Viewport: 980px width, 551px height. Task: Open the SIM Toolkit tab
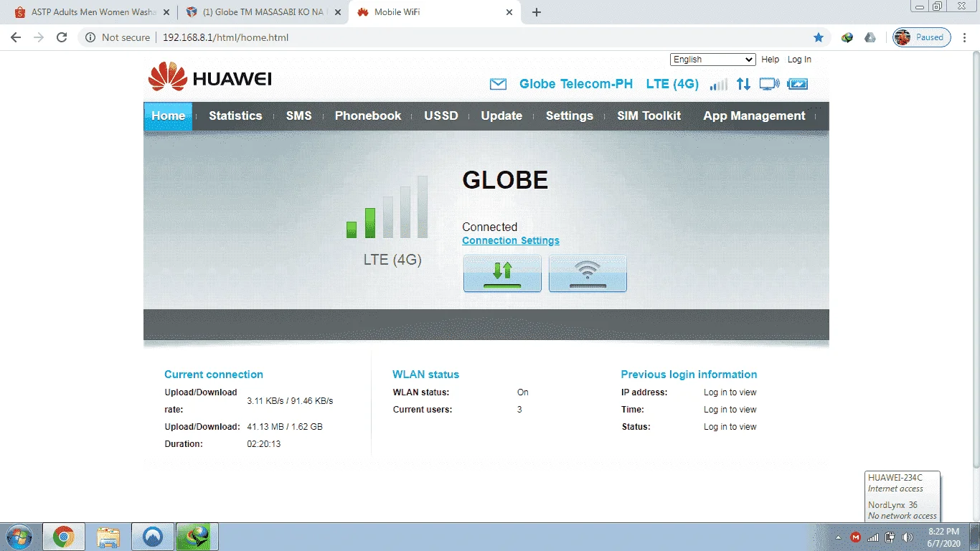tap(649, 116)
